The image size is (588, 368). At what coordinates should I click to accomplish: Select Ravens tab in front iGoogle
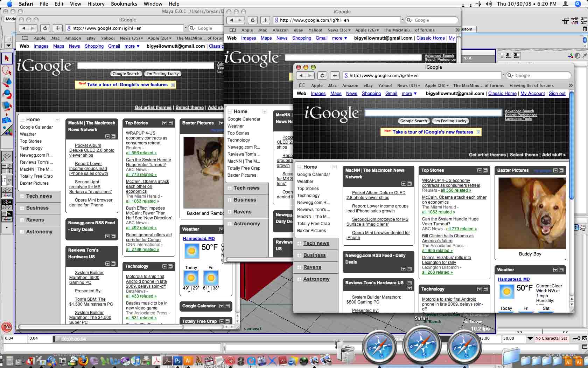coord(312,267)
